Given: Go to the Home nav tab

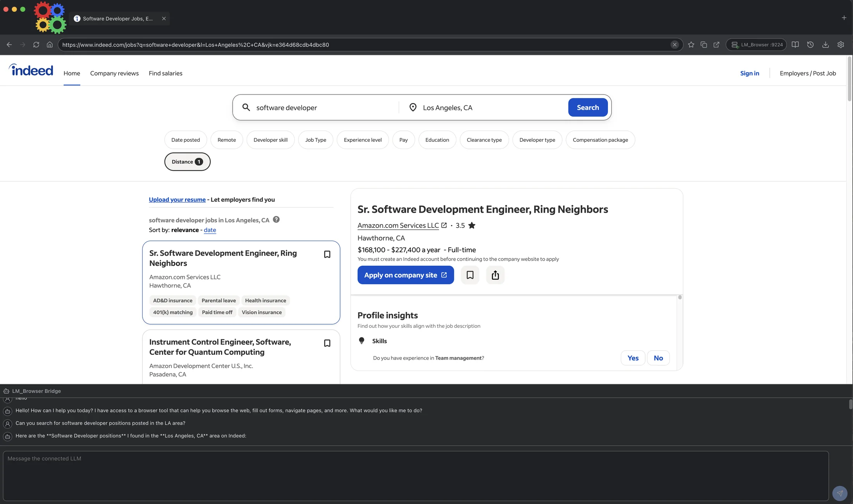Looking at the screenshot, I should 72,73.
